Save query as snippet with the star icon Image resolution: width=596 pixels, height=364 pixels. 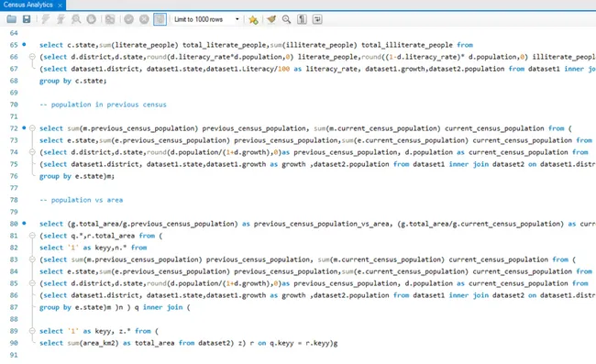(253, 19)
